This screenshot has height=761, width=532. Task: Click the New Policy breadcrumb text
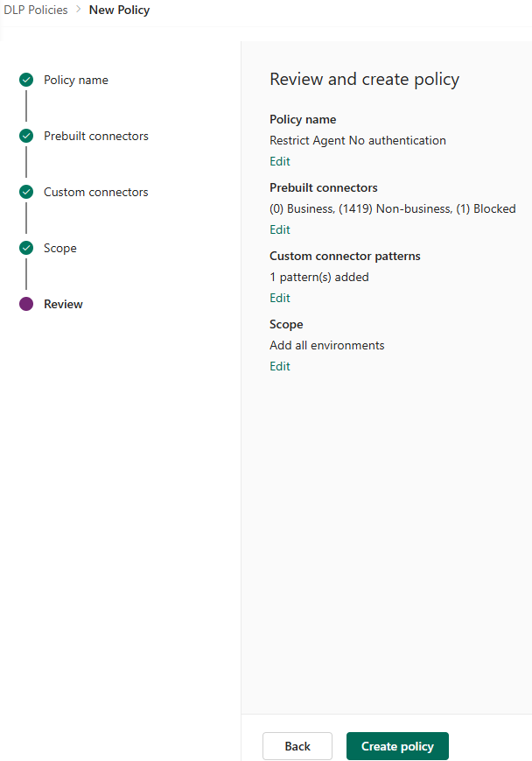click(119, 11)
